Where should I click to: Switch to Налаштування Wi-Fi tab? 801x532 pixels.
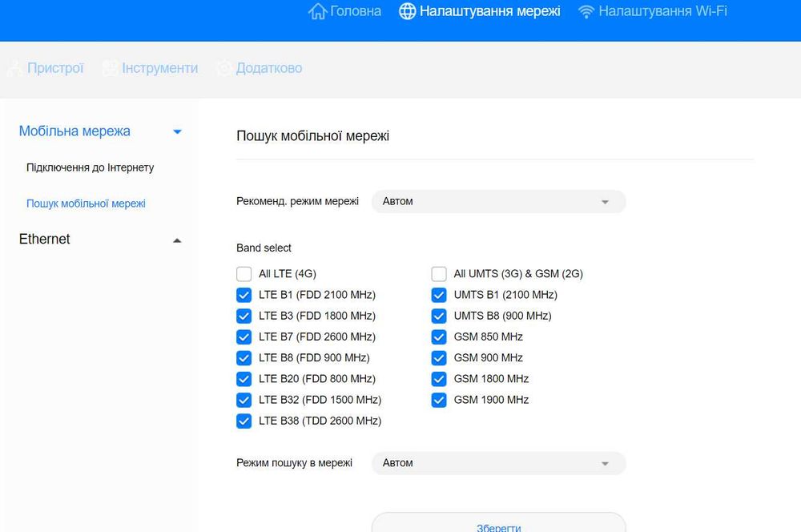tap(662, 10)
